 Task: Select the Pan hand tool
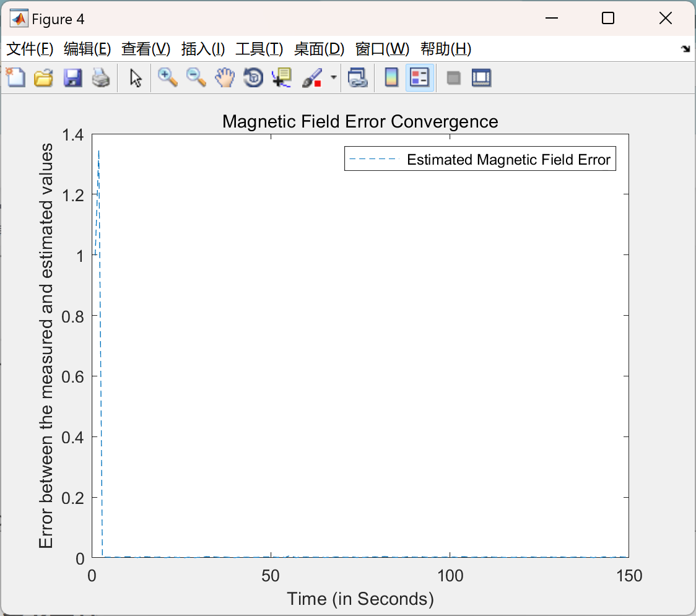point(225,77)
